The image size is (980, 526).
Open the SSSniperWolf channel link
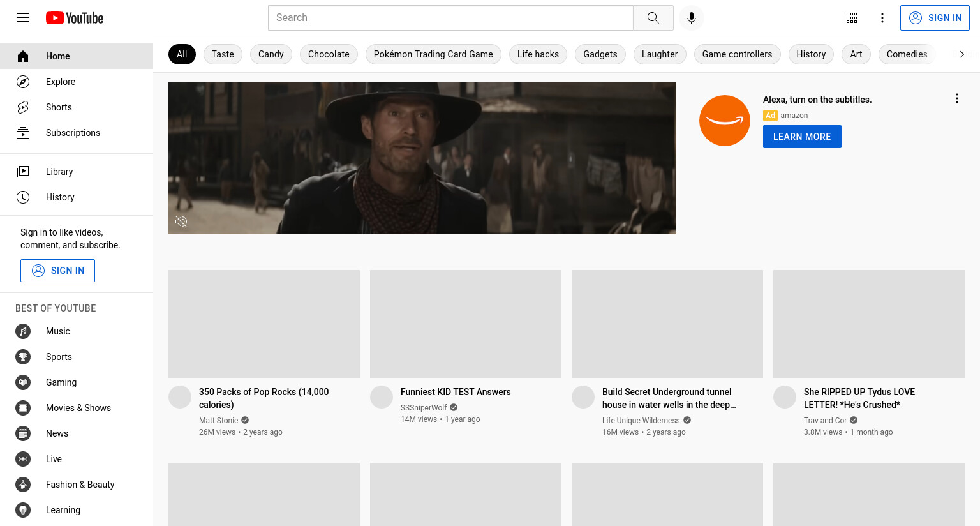pos(424,408)
